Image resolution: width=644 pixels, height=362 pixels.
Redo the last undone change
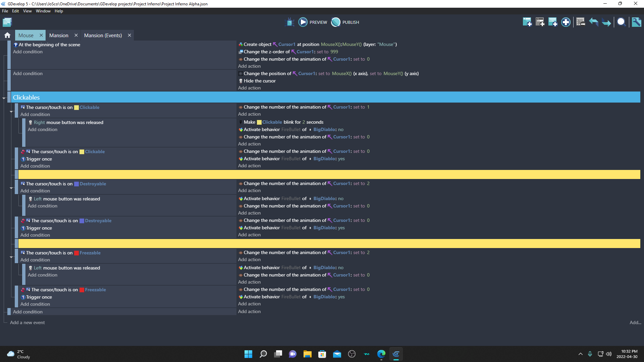tap(606, 22)
